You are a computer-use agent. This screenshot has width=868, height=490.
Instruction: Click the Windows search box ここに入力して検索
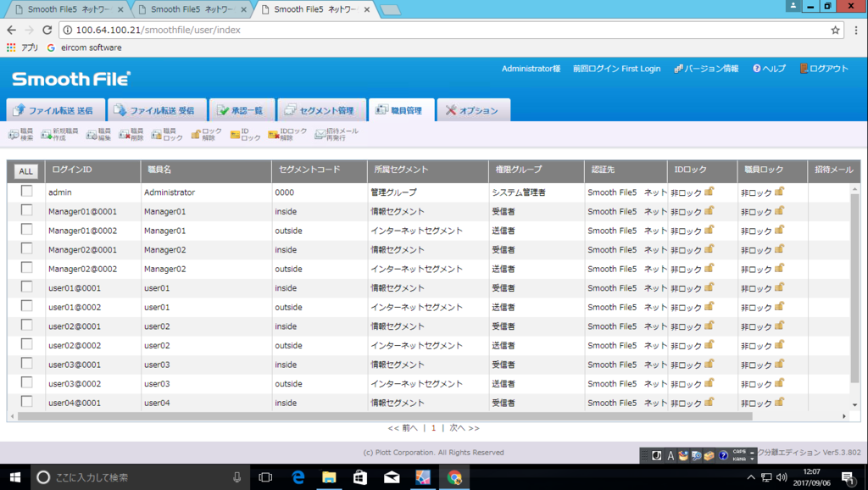coord(138,477)
